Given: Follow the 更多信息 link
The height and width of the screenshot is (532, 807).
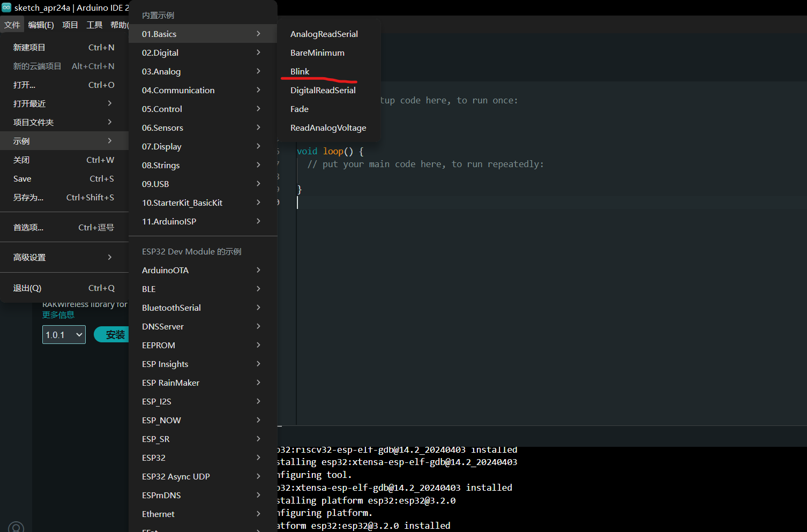Looking at the screenshot, I should pos(58,315).
